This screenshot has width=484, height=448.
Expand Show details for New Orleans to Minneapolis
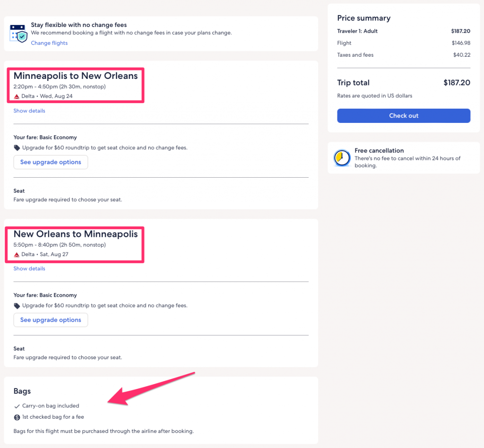point(29,269)
